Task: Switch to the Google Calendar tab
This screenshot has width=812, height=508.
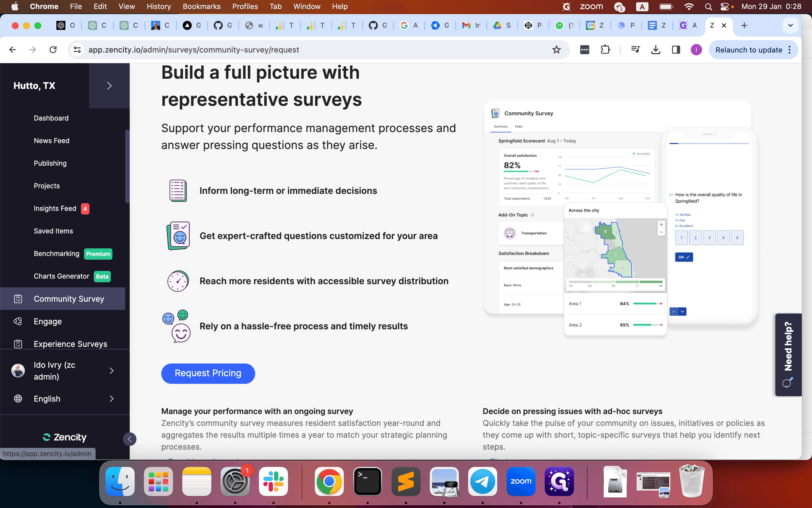Action: pos(595,25)
